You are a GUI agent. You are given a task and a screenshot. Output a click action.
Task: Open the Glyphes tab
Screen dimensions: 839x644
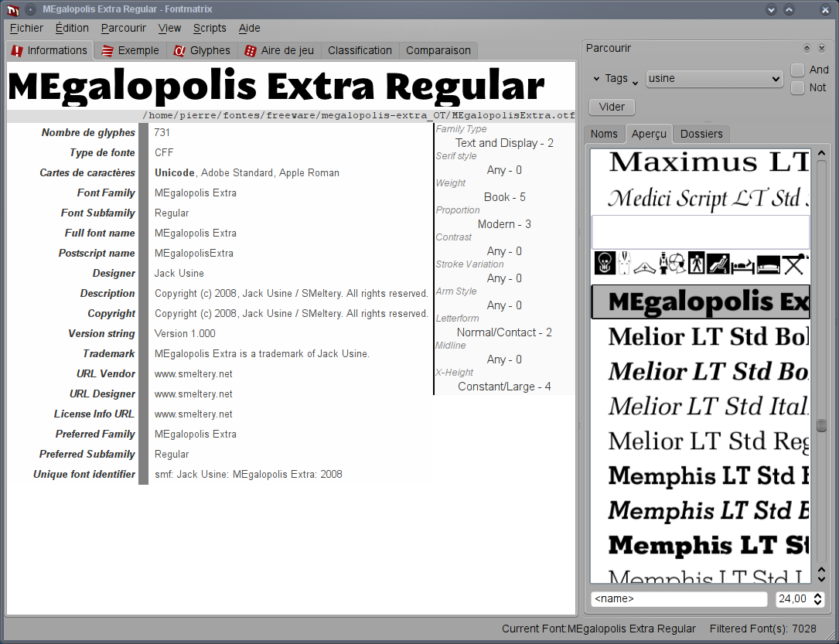[x=202, y=50]
